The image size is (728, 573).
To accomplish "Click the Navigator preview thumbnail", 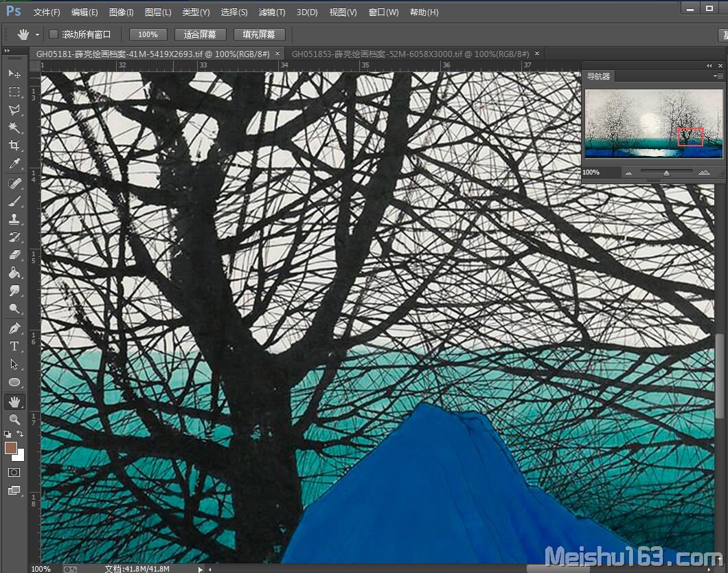I will click(653, 124).
